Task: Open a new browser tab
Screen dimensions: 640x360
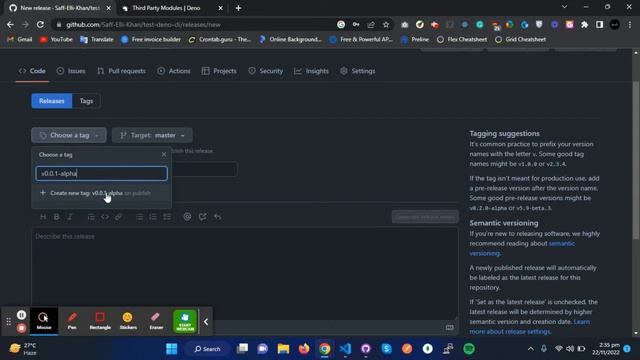Action: point(238,8)
